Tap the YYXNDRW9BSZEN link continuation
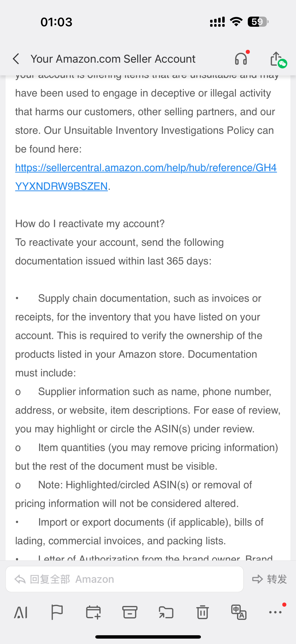 (61, 186)
